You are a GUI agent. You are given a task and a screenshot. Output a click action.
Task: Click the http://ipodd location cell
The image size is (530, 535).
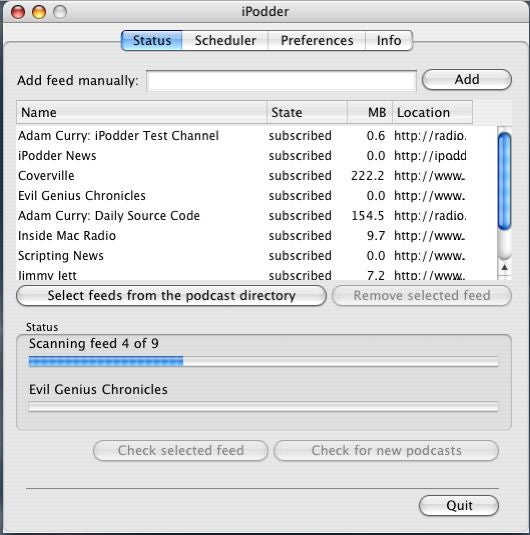[x=430, y=156]
